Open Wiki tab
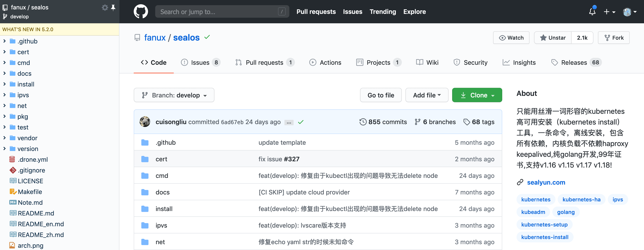This screenshot has height=250, width=644. coord(427,62)
